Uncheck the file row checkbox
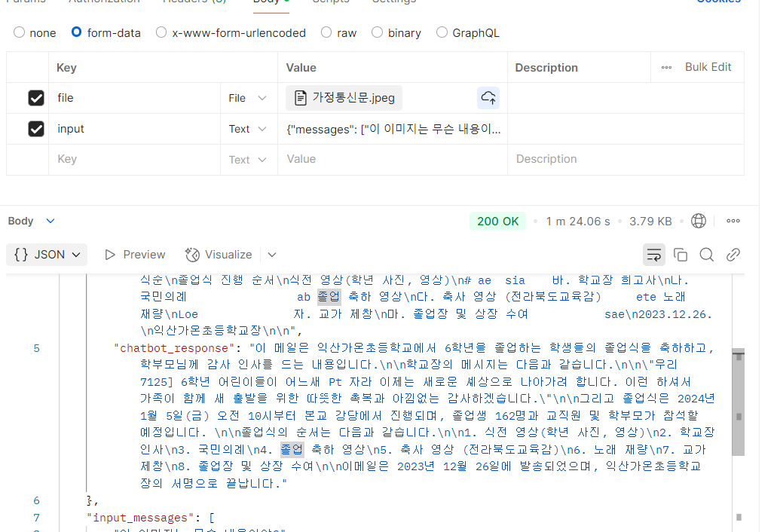The width and height of the screenshot is (777, 532). (x=36, y=98)
